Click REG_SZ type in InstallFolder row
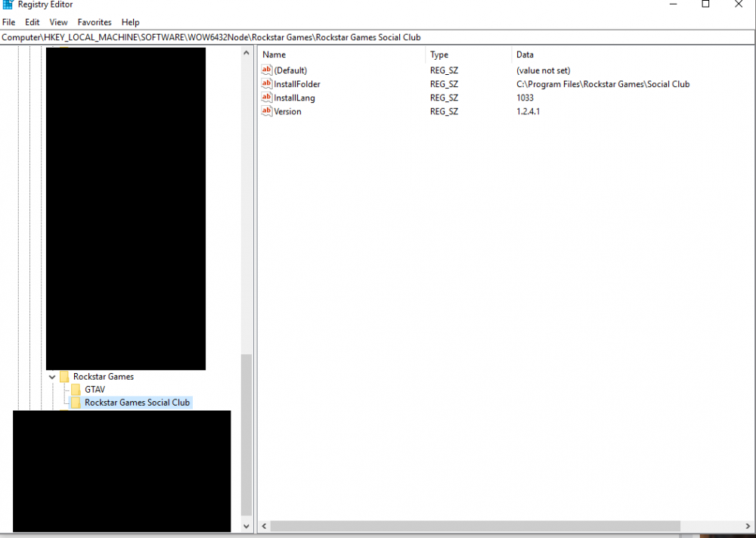 (x=444, y=84)
